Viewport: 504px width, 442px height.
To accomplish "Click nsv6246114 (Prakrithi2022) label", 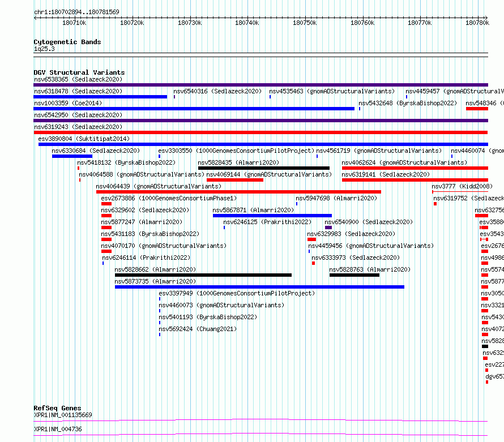I will click(146, 258).
